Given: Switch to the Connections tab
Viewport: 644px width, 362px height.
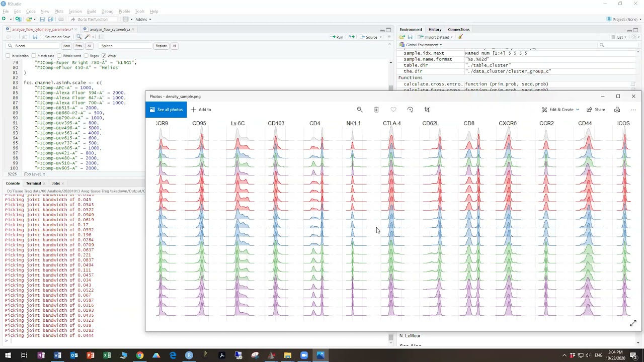Looking at the screenshot, I should tap(458, 29).
